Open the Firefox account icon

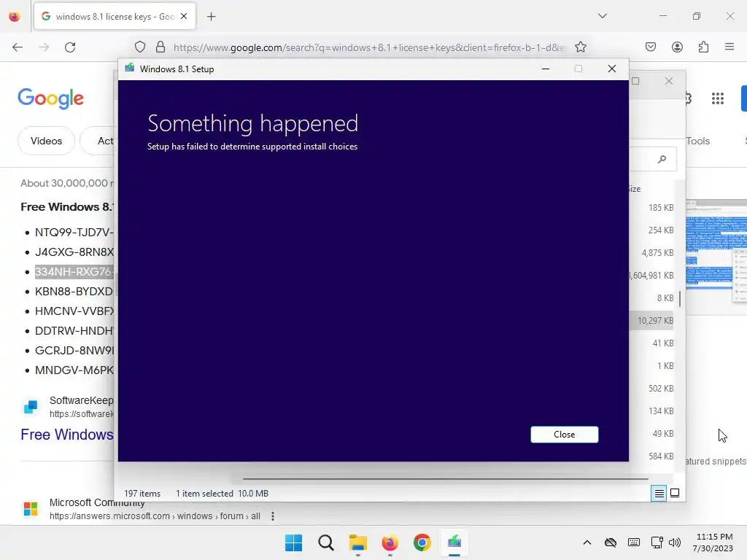[677, 47]
